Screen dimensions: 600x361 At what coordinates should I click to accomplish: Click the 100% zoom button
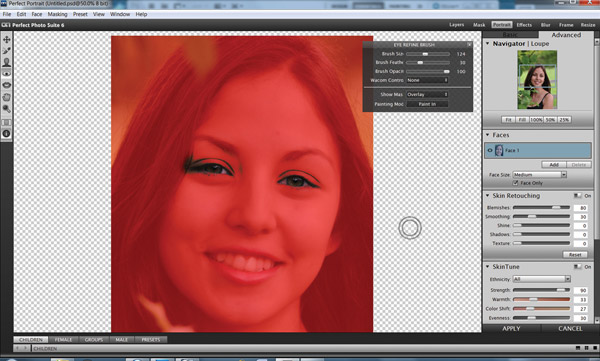tap(536, 120)
